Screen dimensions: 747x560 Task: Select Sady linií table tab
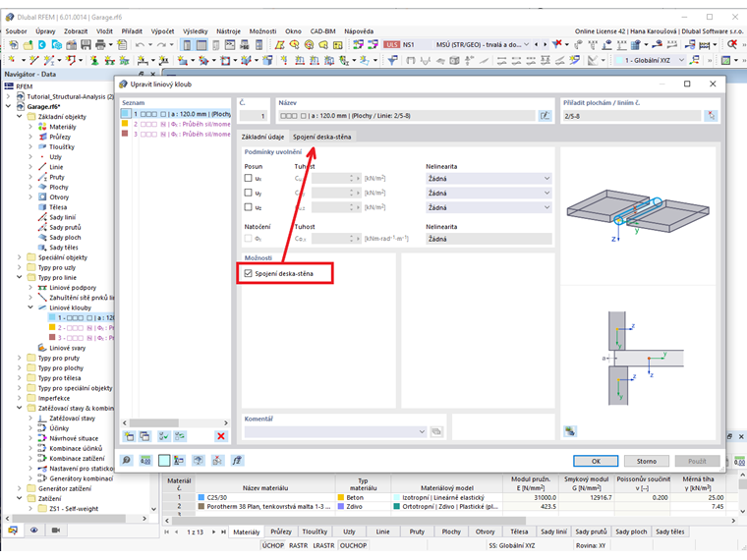pyautogui.click(x=554, y=532)
